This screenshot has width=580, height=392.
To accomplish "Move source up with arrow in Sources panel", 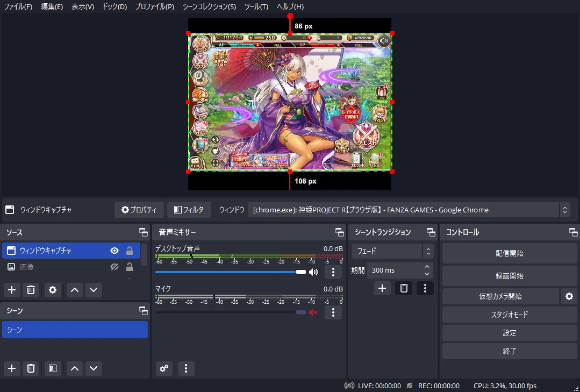I will 75,290.
